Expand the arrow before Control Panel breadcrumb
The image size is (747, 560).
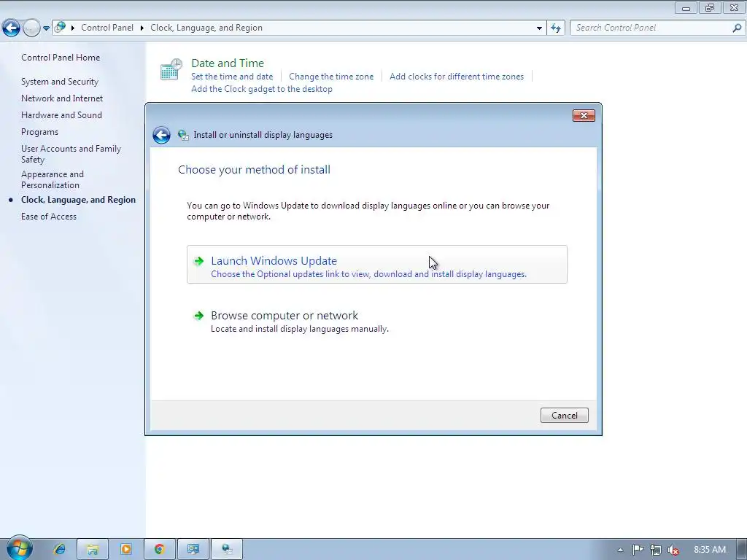pos(73,28)
